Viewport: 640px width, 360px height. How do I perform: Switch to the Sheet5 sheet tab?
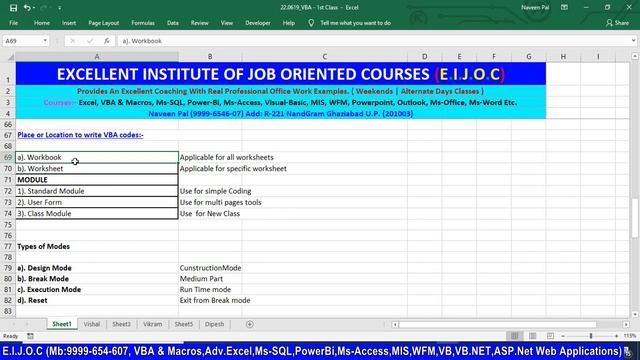click(184, 324)
